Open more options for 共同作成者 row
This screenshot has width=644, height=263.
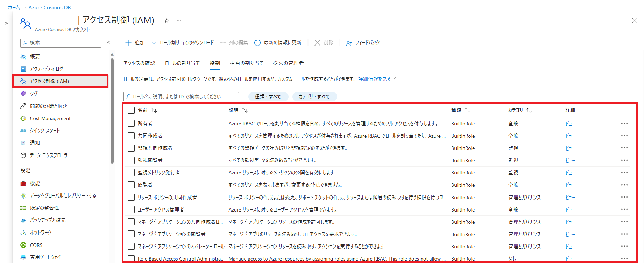[624, 136]
